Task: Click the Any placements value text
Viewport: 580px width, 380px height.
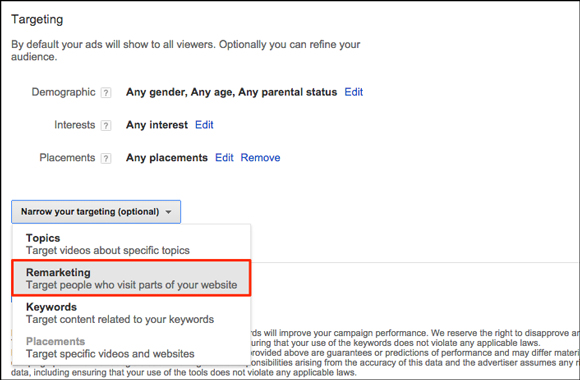Action: 167,158
